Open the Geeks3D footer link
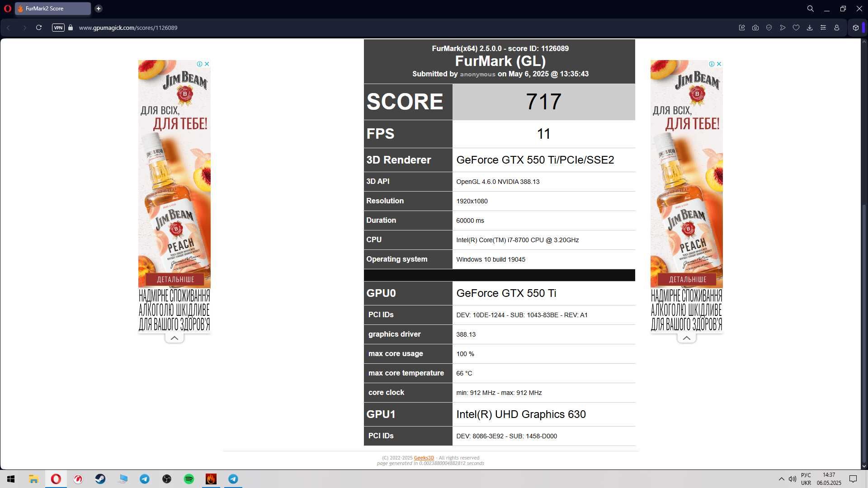This screenshot has height=488, width=868. [x=424, y=458]
